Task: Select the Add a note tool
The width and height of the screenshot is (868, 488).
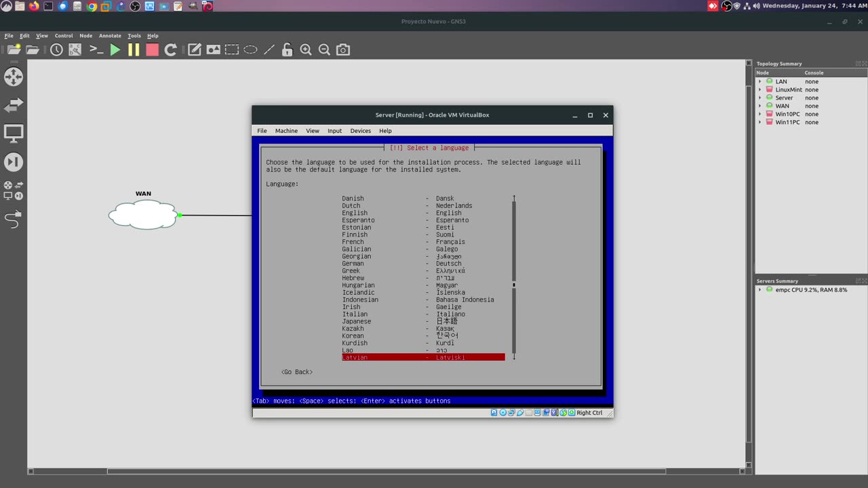Action: tap(195, 49)
